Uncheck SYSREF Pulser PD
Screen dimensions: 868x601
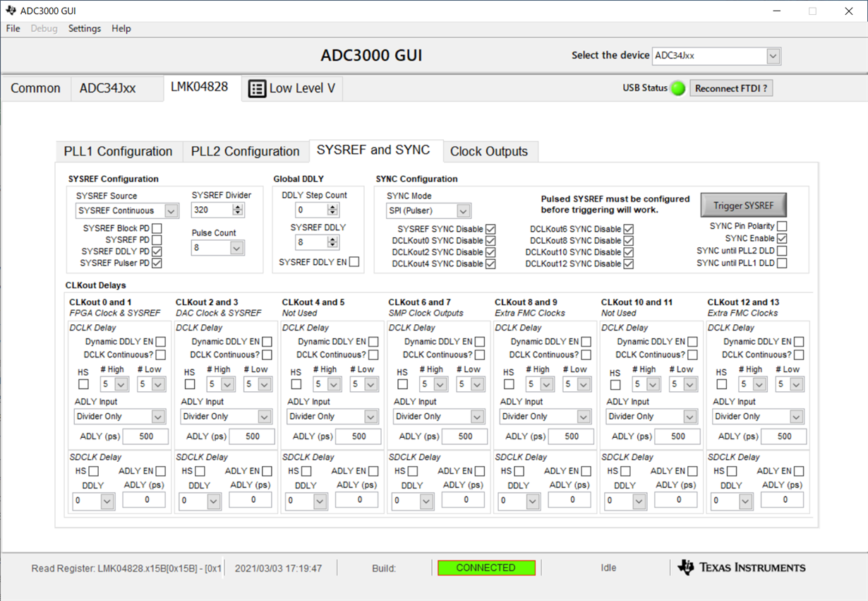tap(157, 263)
